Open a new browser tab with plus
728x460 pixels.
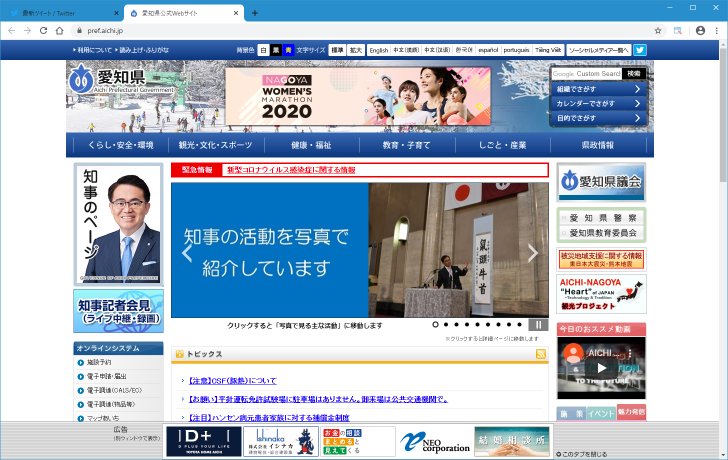tap(255, 13)
